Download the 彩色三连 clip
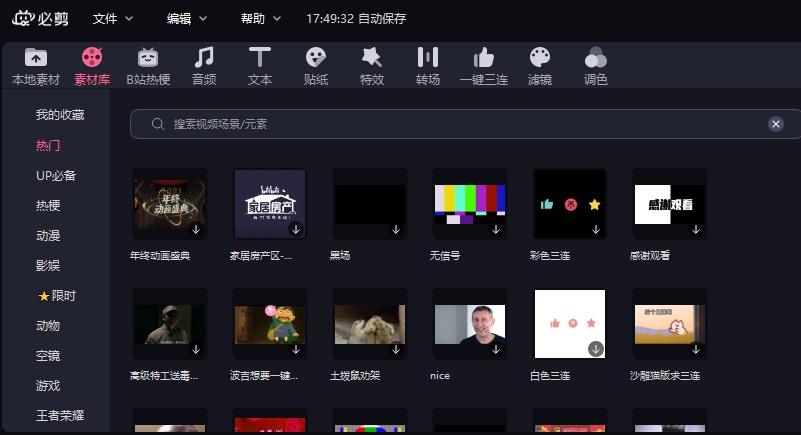The width and height of the screenshot is (801, 435). [x=596, y=230]
